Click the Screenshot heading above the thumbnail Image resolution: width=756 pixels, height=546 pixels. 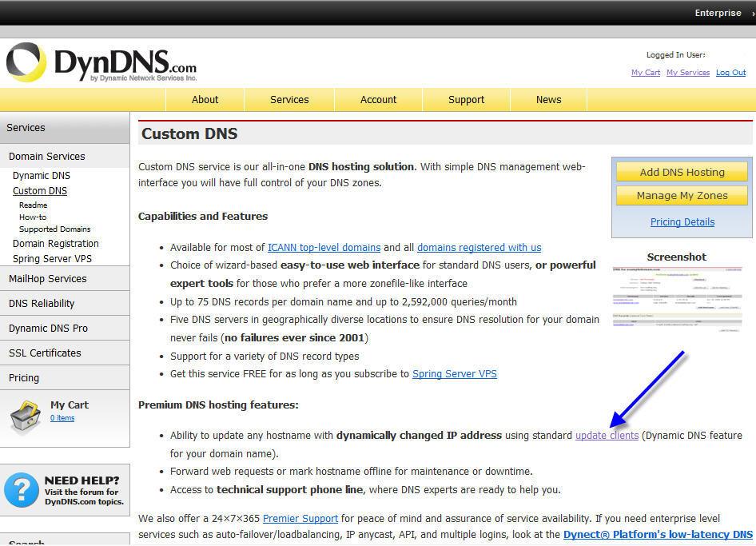pos(677,257)
